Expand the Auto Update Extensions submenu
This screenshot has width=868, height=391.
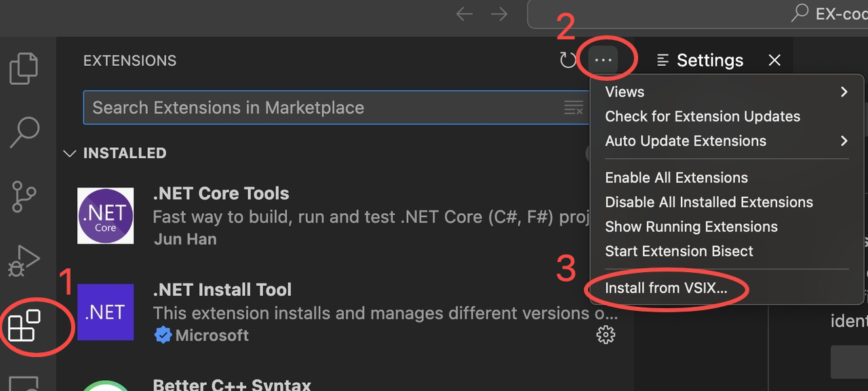[x=727, y=141]
